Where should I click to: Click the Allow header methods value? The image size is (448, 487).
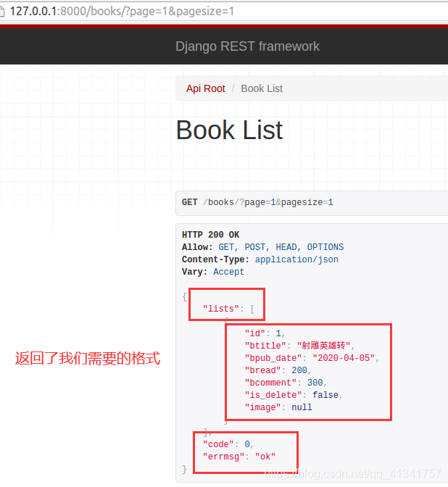coord(281,247)
